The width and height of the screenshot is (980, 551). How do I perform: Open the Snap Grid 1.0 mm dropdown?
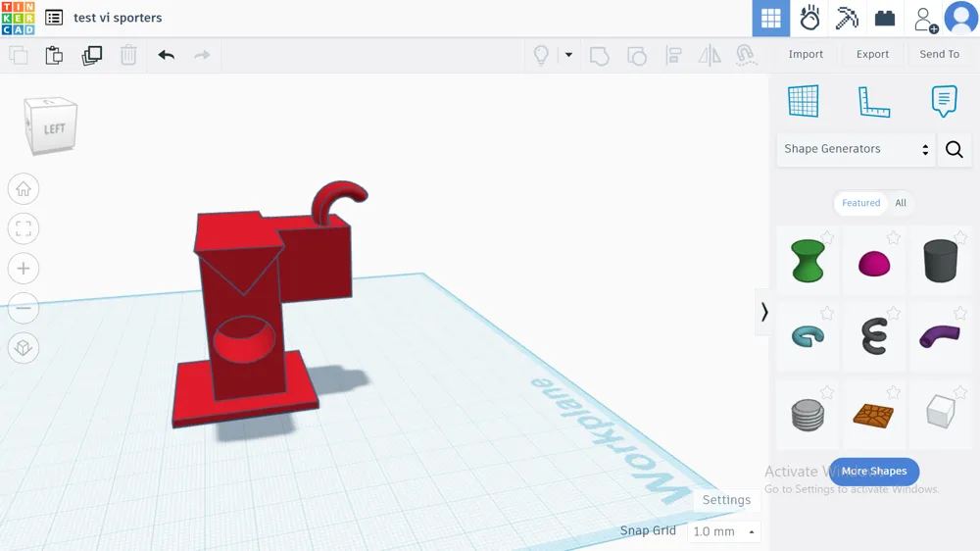tap(724, 531)
